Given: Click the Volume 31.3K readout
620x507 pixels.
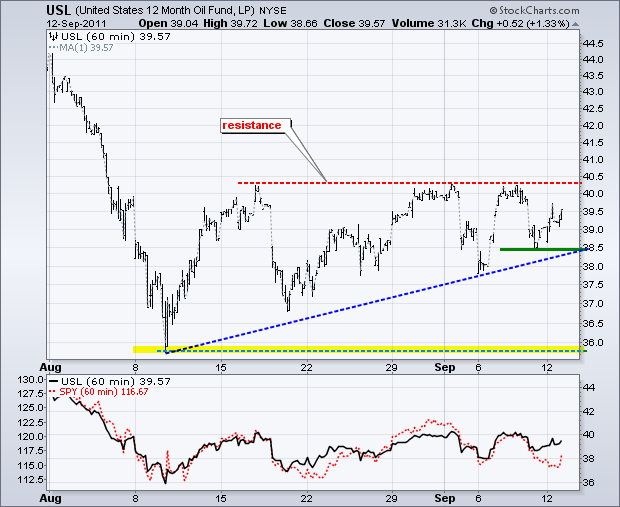Looking at the screenshot, I should tap(429, 24).
